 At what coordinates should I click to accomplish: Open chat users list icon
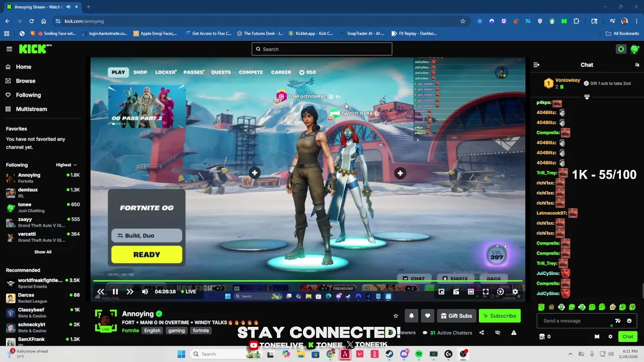click(x=637, y=65)
